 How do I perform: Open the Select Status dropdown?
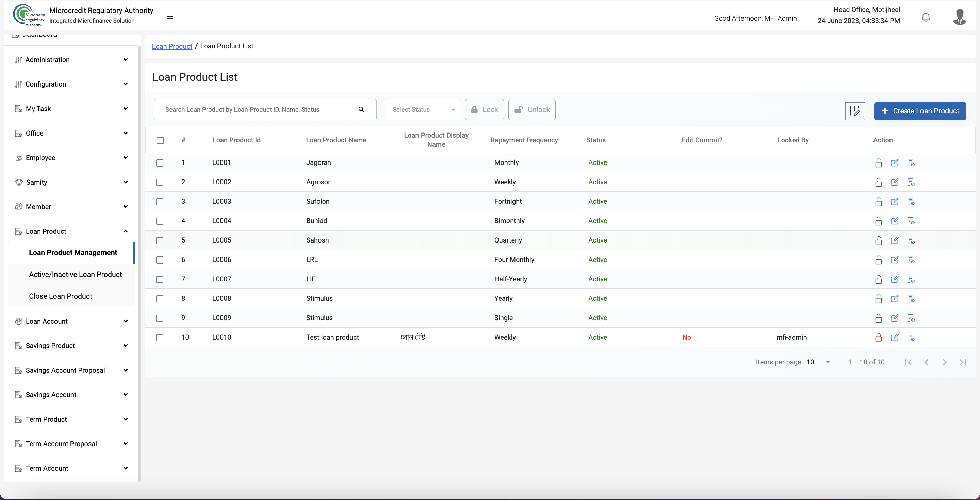[x=423, y=110]
